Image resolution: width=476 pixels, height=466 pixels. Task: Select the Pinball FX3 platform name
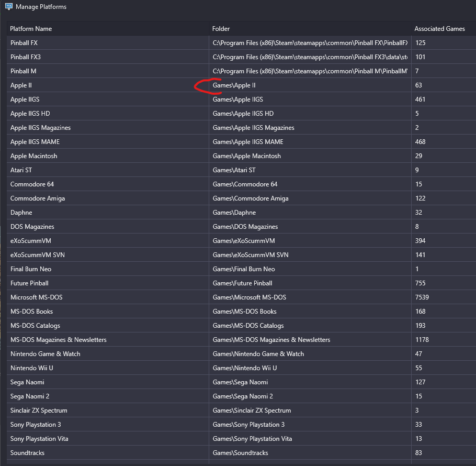click(26, 57)
